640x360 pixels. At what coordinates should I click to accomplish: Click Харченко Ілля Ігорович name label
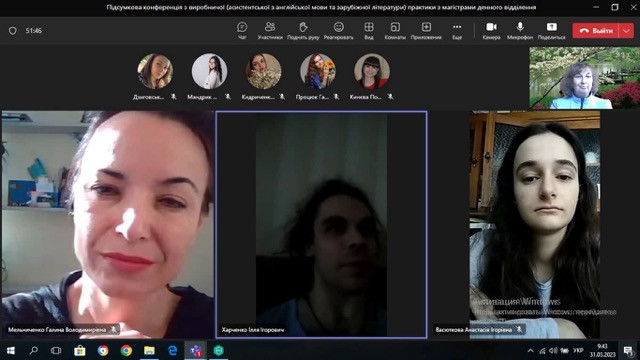(253, 329)
